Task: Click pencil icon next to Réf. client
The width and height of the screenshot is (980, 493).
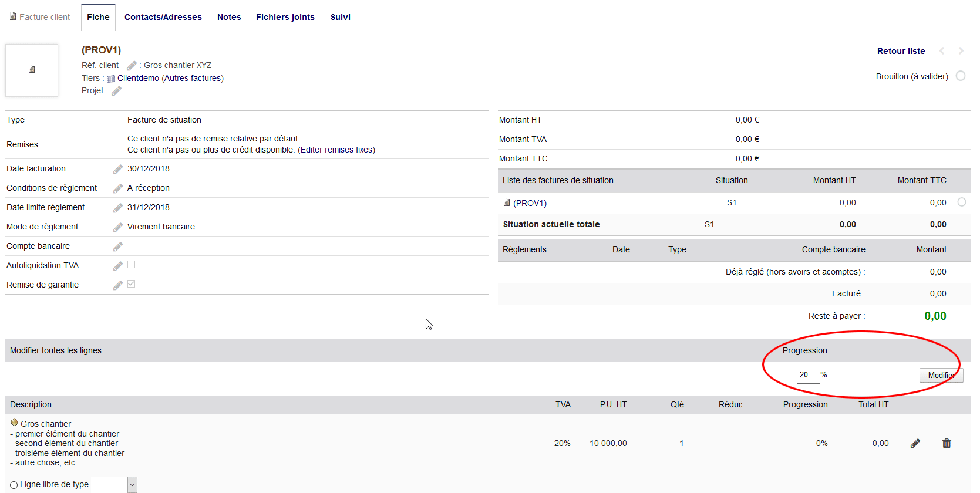Action: coord(132,66)
